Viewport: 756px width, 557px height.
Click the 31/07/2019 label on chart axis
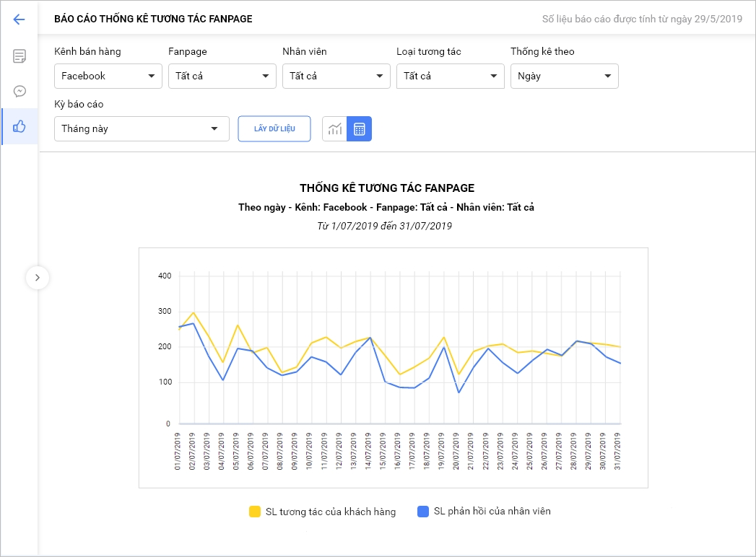pyautogui.click(x=620, y=452)
